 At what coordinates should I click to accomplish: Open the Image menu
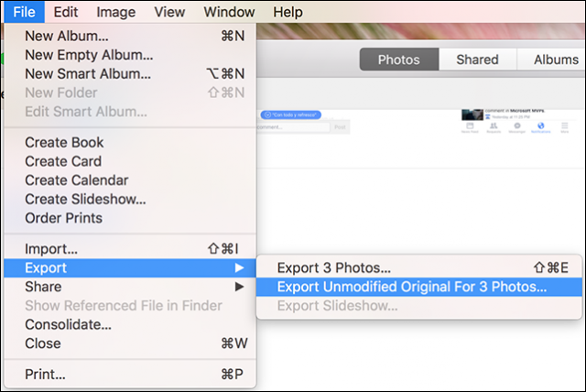click(115, 13)
